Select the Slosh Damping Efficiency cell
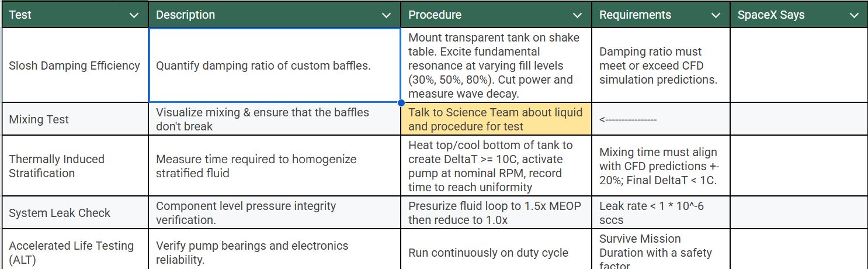 74,65
